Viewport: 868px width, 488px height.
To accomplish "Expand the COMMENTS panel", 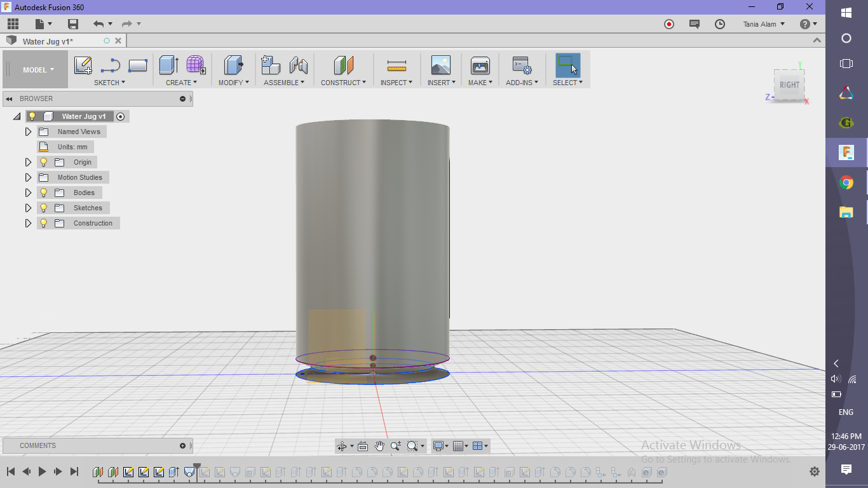I will coord(182,445).
